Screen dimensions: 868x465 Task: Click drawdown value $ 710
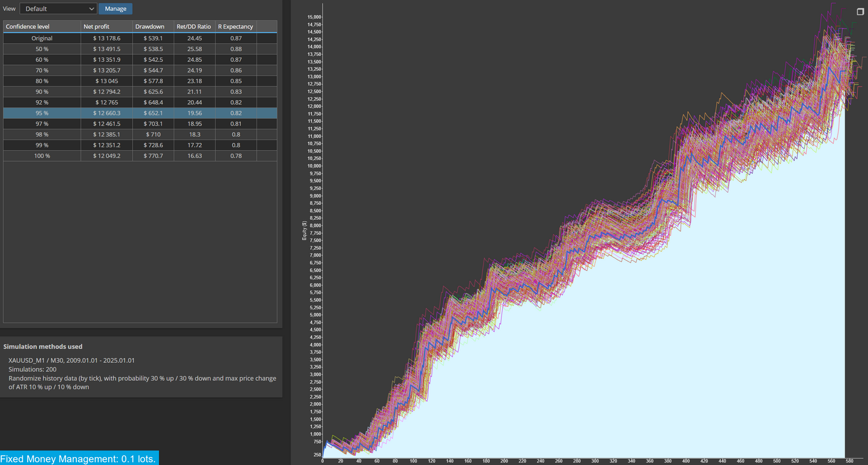click(x=153, y=135)
